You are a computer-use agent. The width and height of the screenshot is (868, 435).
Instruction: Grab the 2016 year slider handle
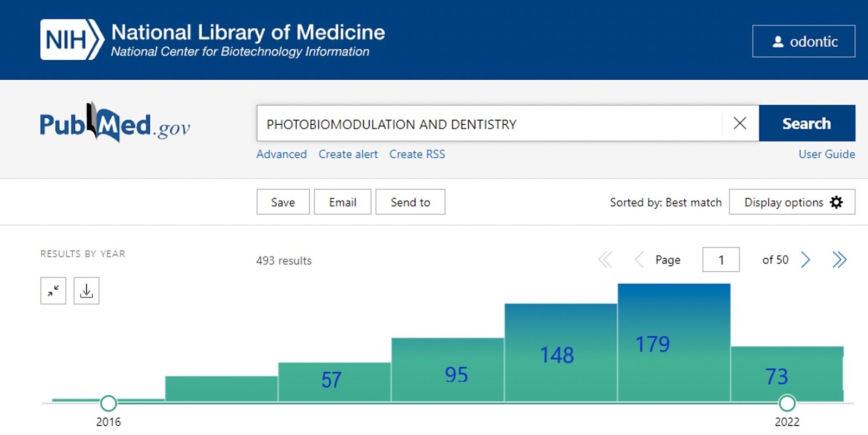click(x=108, y=404)
